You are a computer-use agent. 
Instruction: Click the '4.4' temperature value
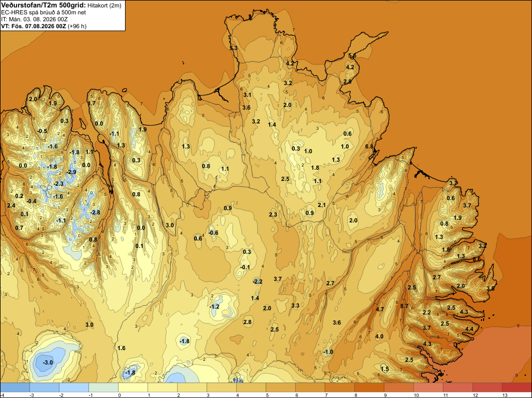469,329
